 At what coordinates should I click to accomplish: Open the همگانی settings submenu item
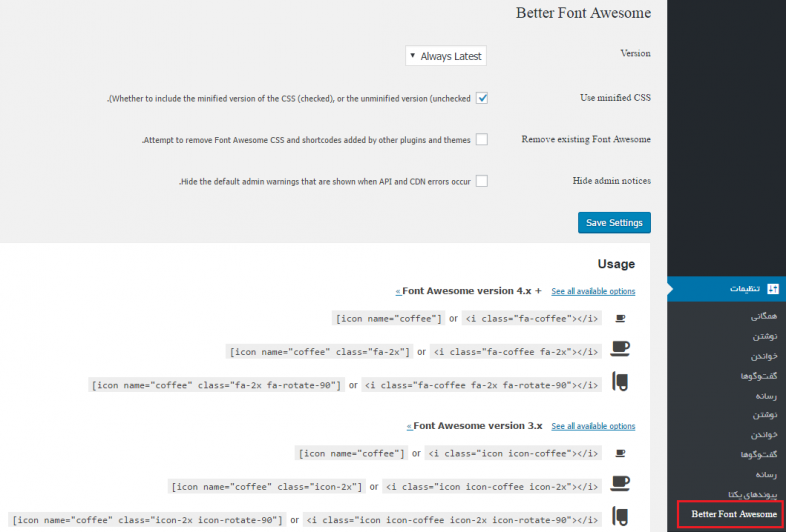click(x=763, y=317)
